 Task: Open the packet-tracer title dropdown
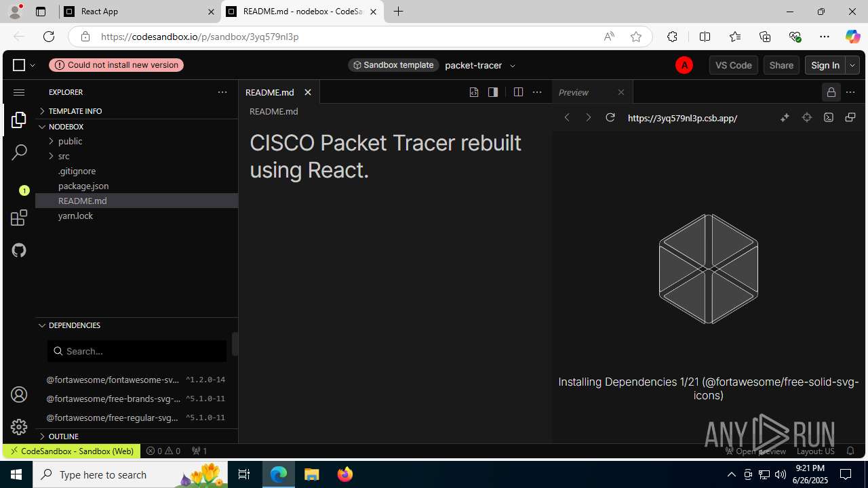(513, 66)
